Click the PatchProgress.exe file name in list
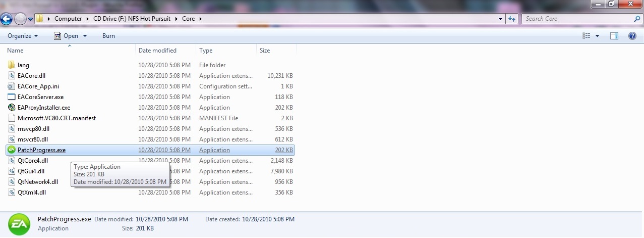Image resolution: width=644 pixels, height=238 pixels. tap(41, 150)
